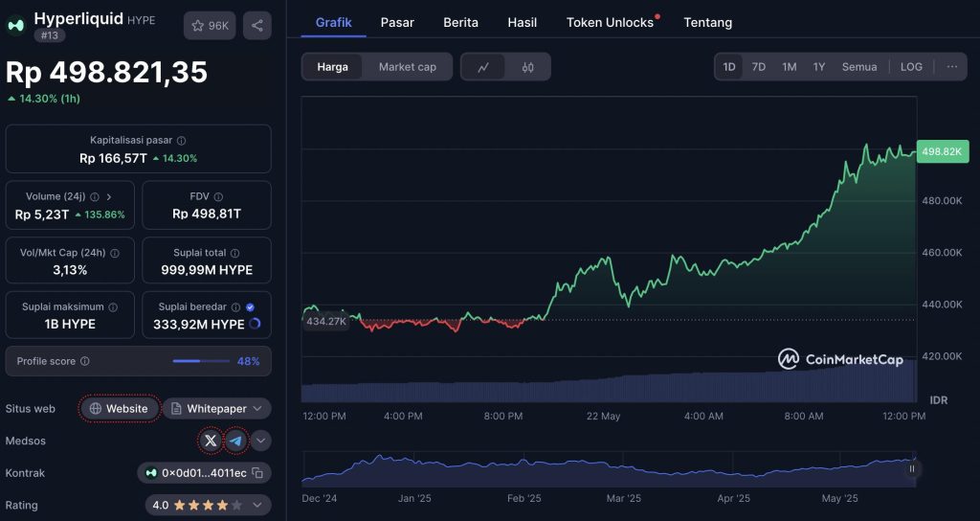Click the Rp 498.821,35 price text
980x521 pixels.
pos(106,72)
